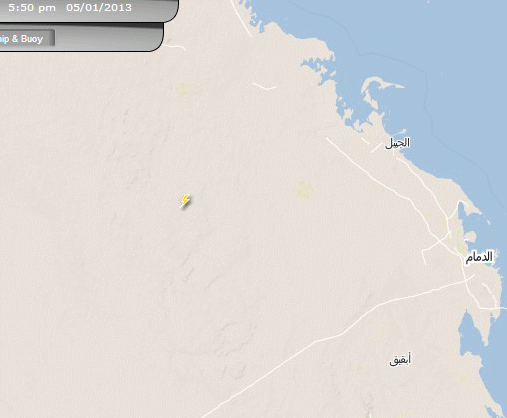This screenshot has width=507, height=418.
Task: Click the 5:50 pm time display
Action: click(x=32, y=7)
